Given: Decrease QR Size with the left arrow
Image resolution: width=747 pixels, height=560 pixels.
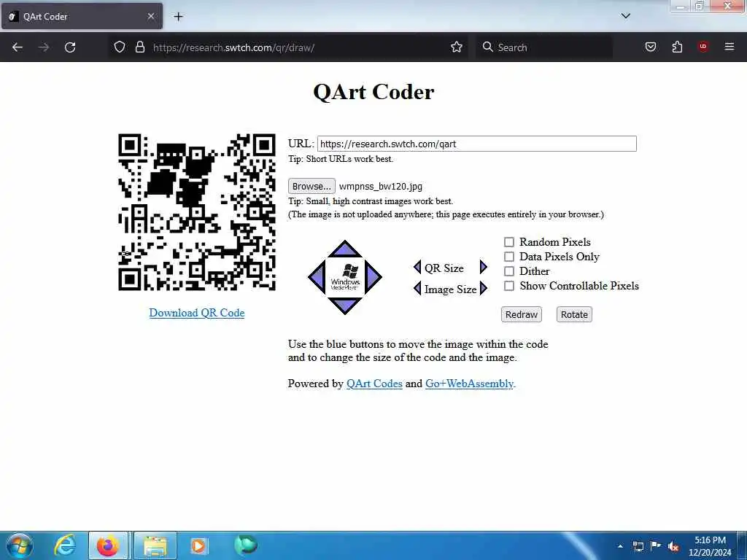Looking at the screenshot, I should [417, 267].
